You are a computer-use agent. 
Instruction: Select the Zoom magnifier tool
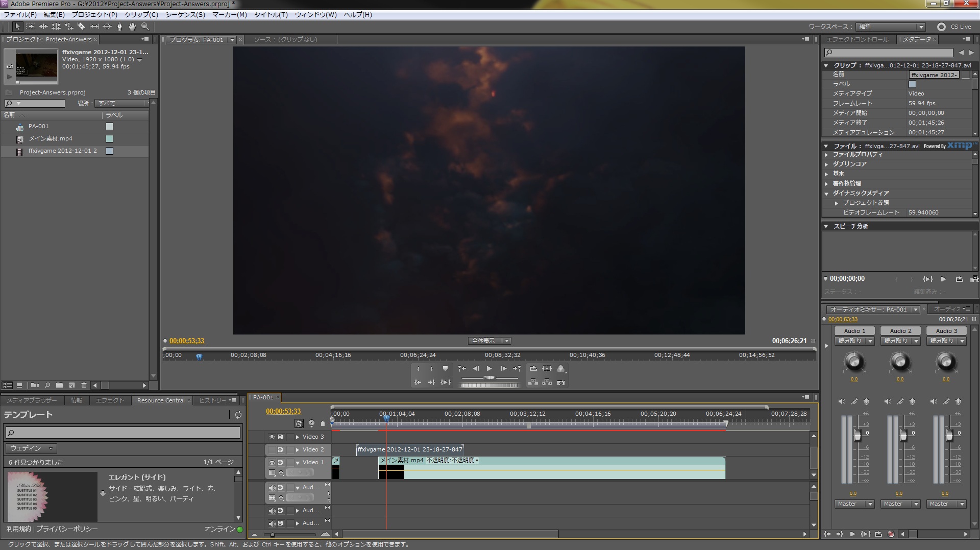click(145, 27)
